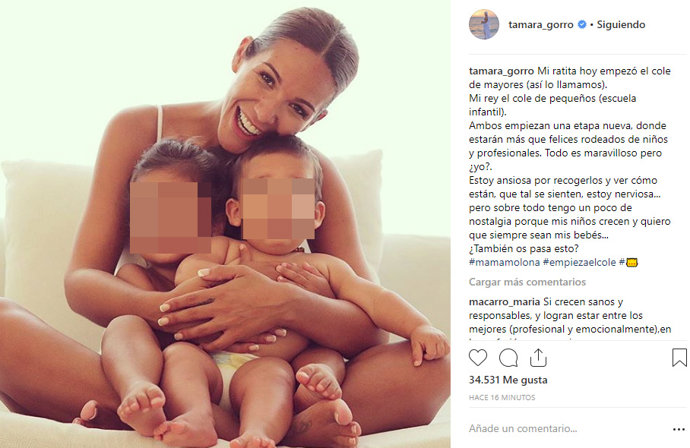Open tamara_gorro username in the header
Screen dimensions: 690x448
click(541, 25)
